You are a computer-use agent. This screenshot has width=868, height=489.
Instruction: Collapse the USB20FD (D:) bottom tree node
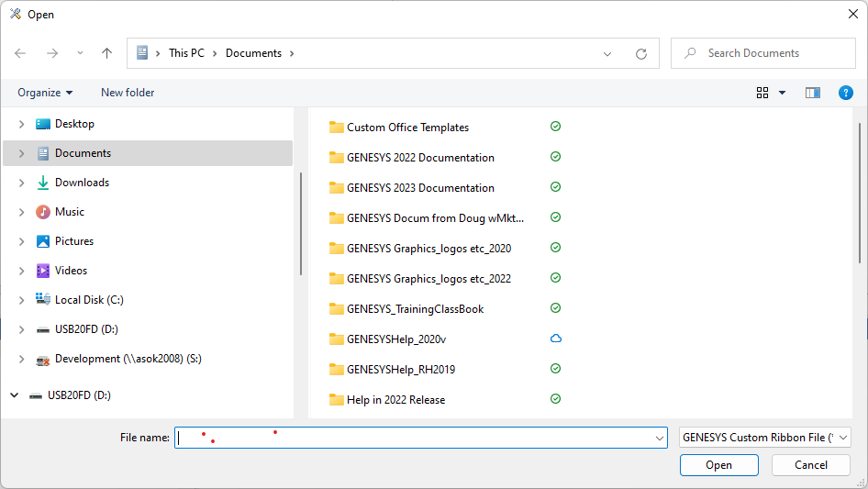point(14,395)
